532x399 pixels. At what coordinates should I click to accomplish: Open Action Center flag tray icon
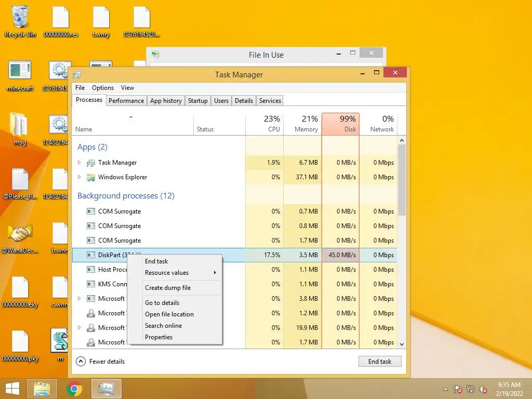pyautogui.click(x=458, y=389)
